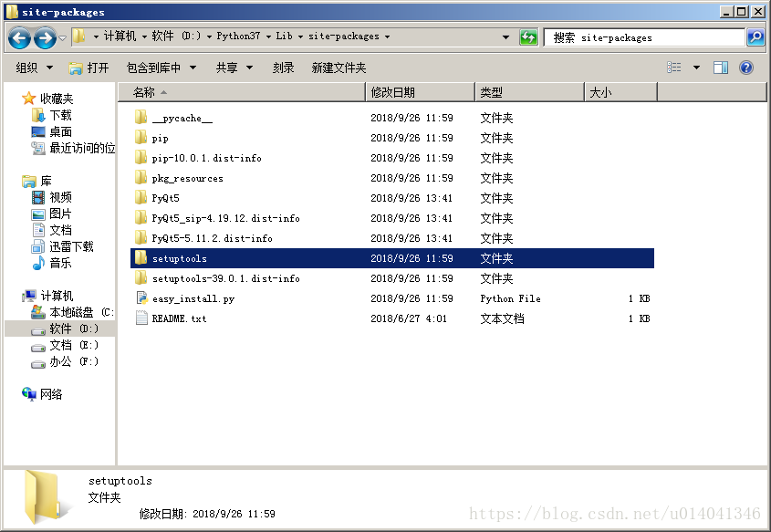Click the highlighted setuptools folder icon
Screen dimensions: 771x532
141,258
